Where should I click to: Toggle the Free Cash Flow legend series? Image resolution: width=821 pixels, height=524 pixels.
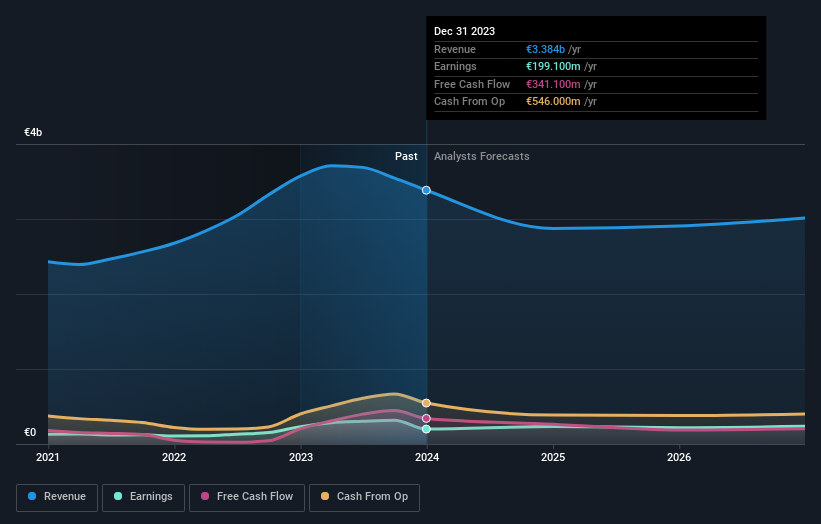pos(247,497)
